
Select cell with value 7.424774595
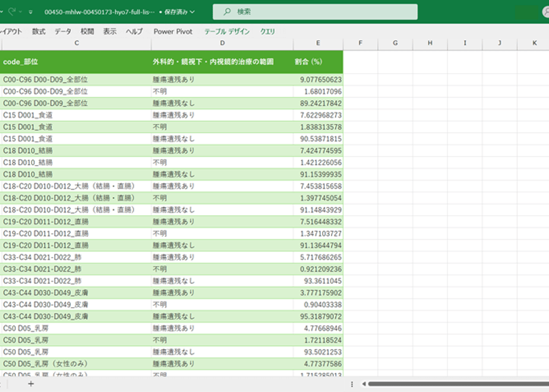pos(318,150)
